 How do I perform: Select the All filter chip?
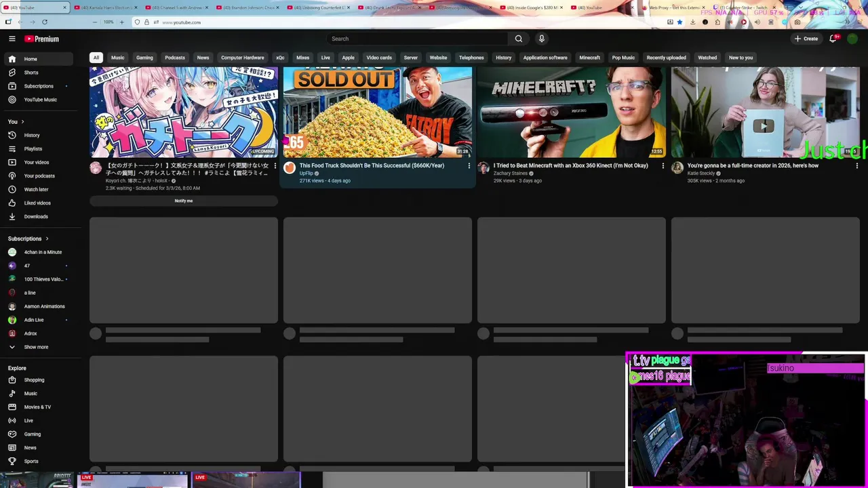96,58
